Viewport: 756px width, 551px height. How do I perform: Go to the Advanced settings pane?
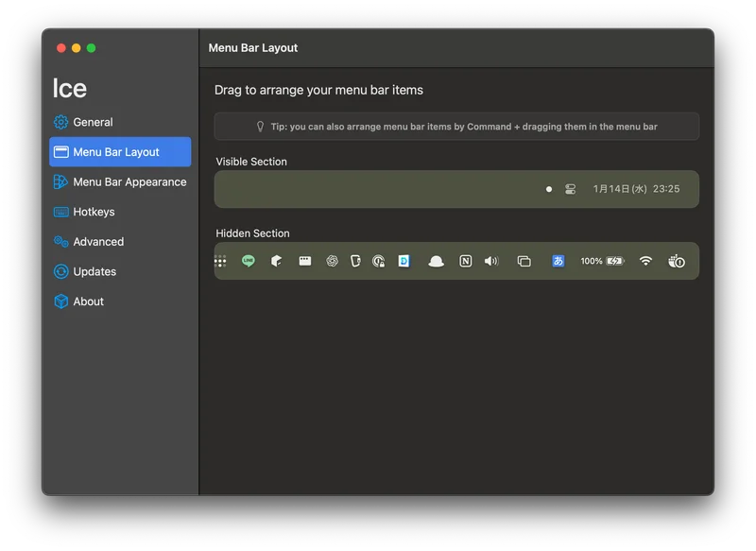click(98, 242)
